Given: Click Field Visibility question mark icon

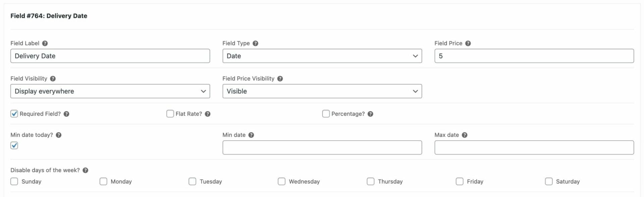Looking at the screenshot, I should pyautogui.click(x=53, y=79).
